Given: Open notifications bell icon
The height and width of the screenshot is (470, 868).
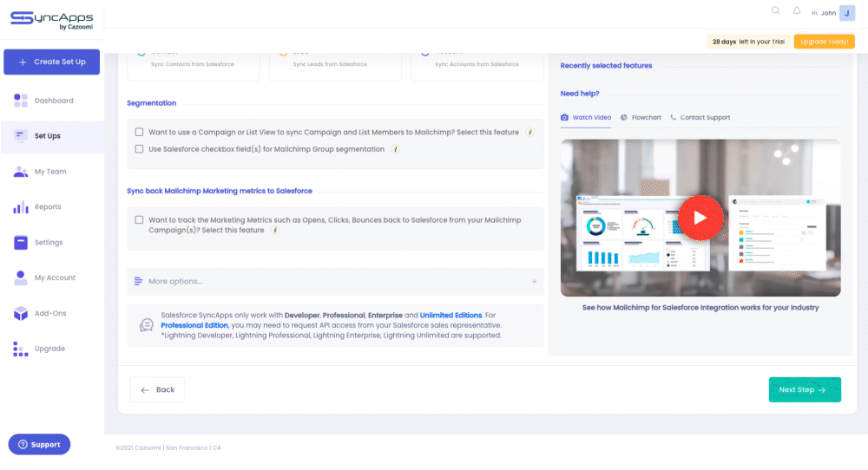Looking at the screenshot, I should (797, 10).
